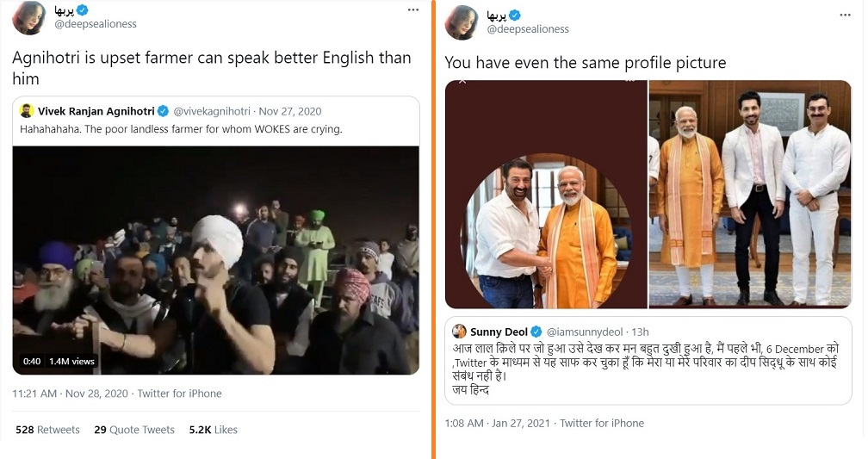This screenshot has height=459, width=868.
Task: View the 528 Retweets list
Action: (47, 430)
